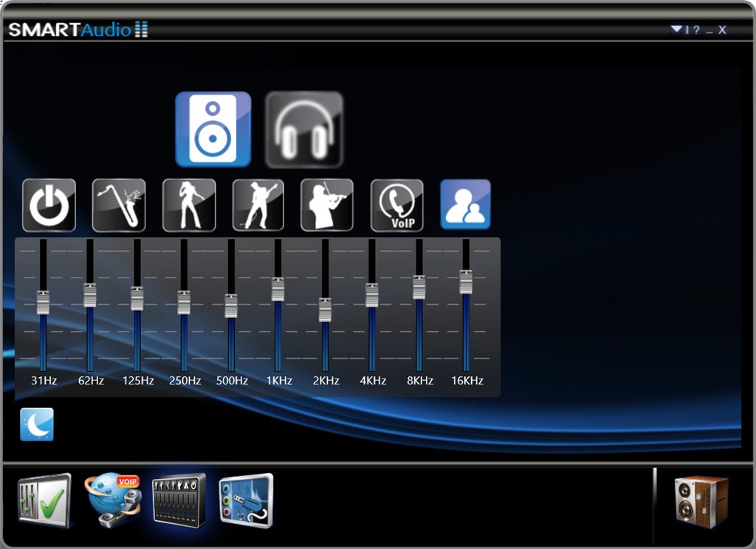Image resolution: width=756 pixels, height=549 pixels.
Task: Select the Speakers output device icon
Action: pos(213,129)
